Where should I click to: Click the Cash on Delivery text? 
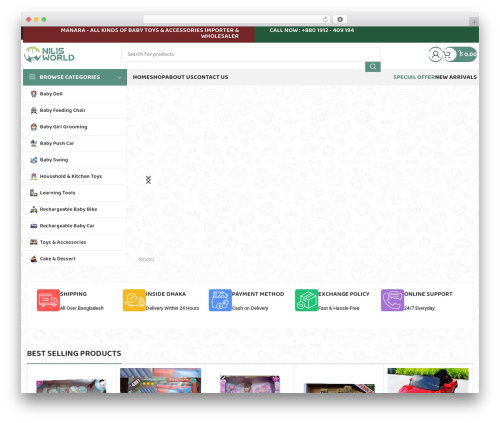(250, 308)
